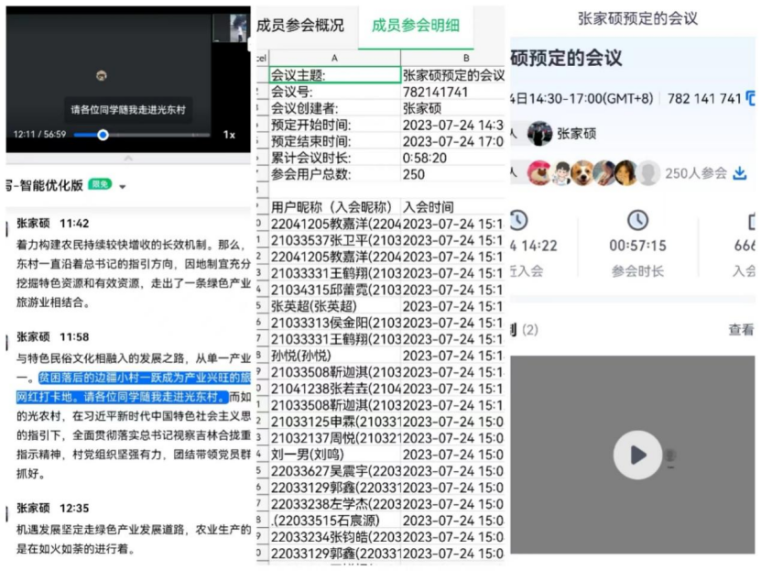Image resolution: width=761 pixels, height=571 pixels.
Task: Select cell containing meeting number 782141741
Action: pos(452,92)
